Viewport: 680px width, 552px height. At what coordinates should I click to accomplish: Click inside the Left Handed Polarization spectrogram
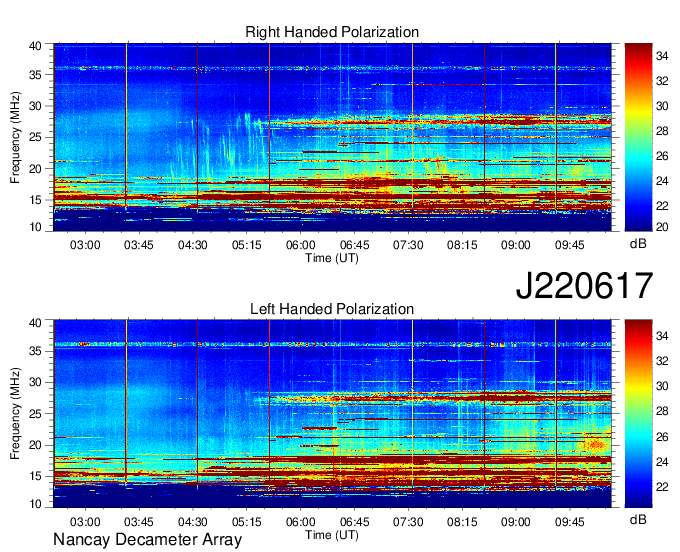point(332,413)
